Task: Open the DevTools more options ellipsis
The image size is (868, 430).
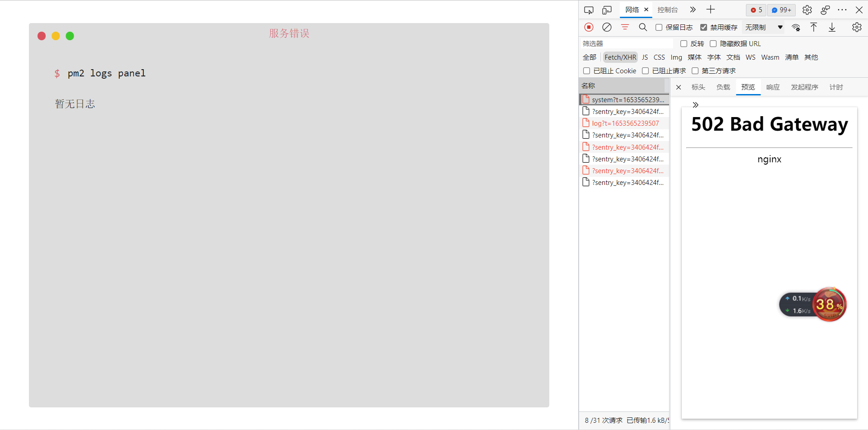Action: click(x=842, y=10)
